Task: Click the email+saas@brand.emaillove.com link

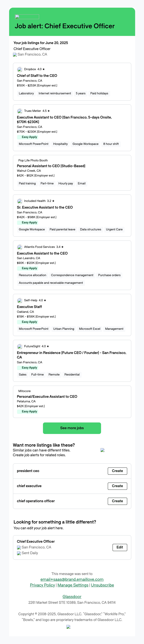Action: click(72, 579)
